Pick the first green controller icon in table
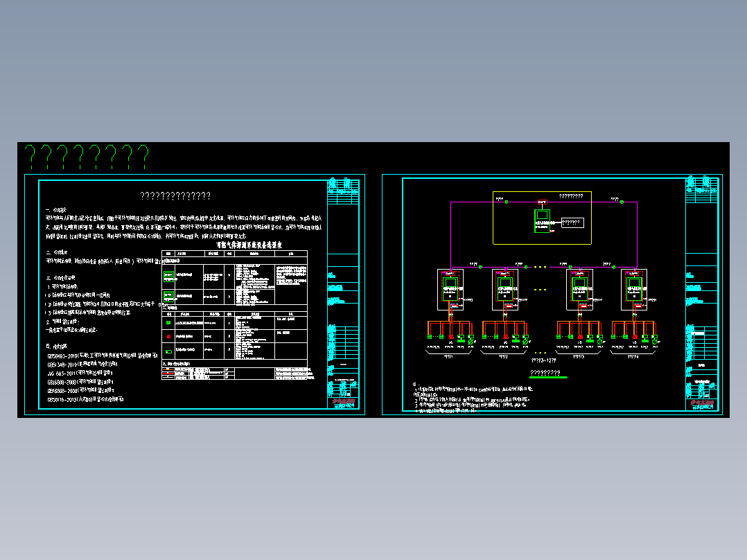The width and height of the screenshot is (747, 560). pos(168,275)
